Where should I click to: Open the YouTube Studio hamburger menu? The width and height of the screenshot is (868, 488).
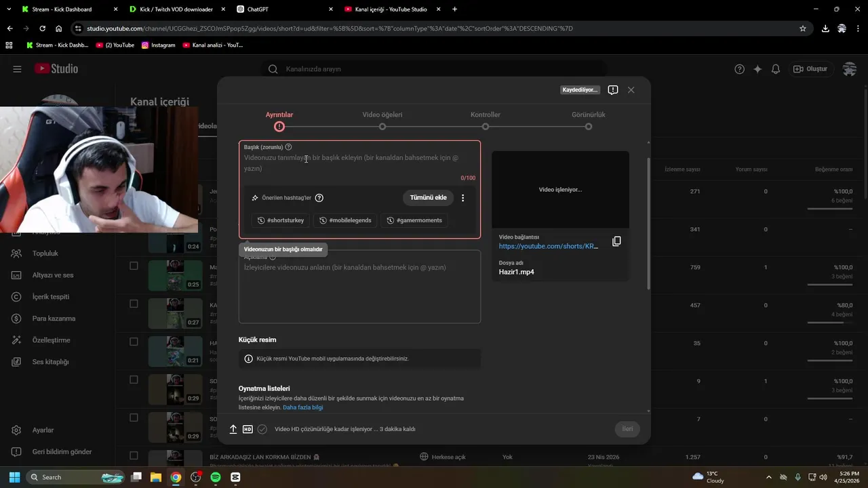point(17,69)
